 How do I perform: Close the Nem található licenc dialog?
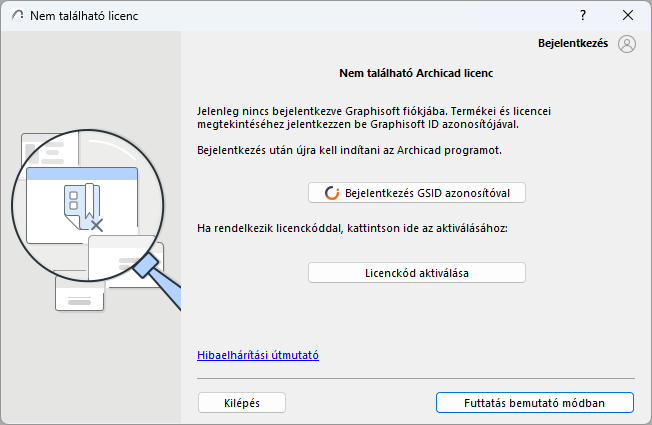pyautogui.click(x=628, y=15)
